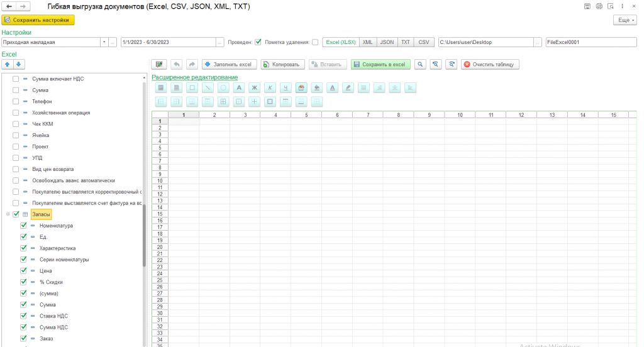This screenshot has height=347, width=644.
Task: Click the save diskette icon in title bar
Action: (587, 6)
